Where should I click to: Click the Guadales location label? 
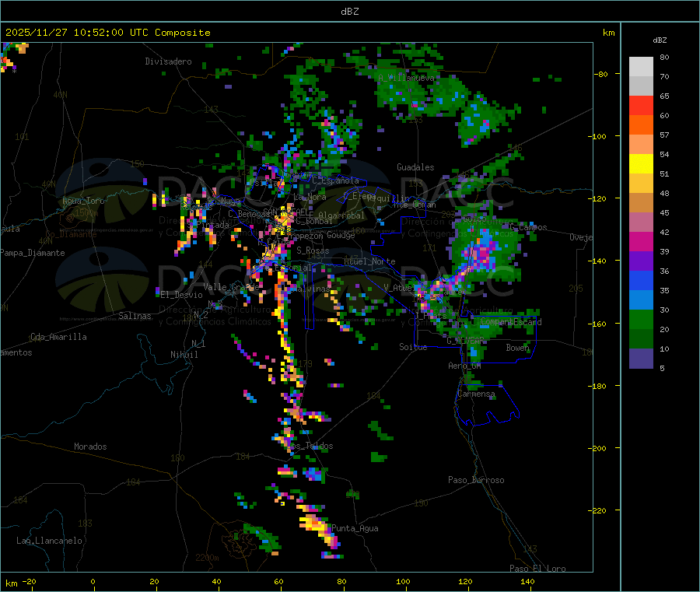coord(415,167)
